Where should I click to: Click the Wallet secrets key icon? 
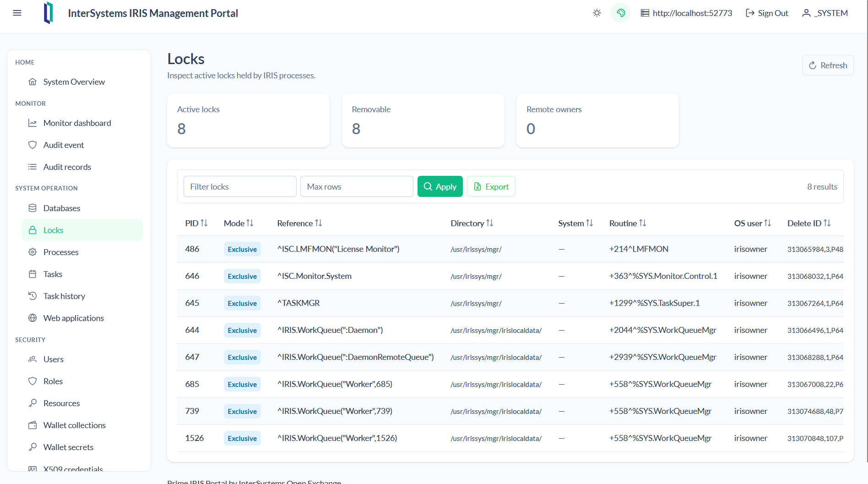click(x=33, y=447)
